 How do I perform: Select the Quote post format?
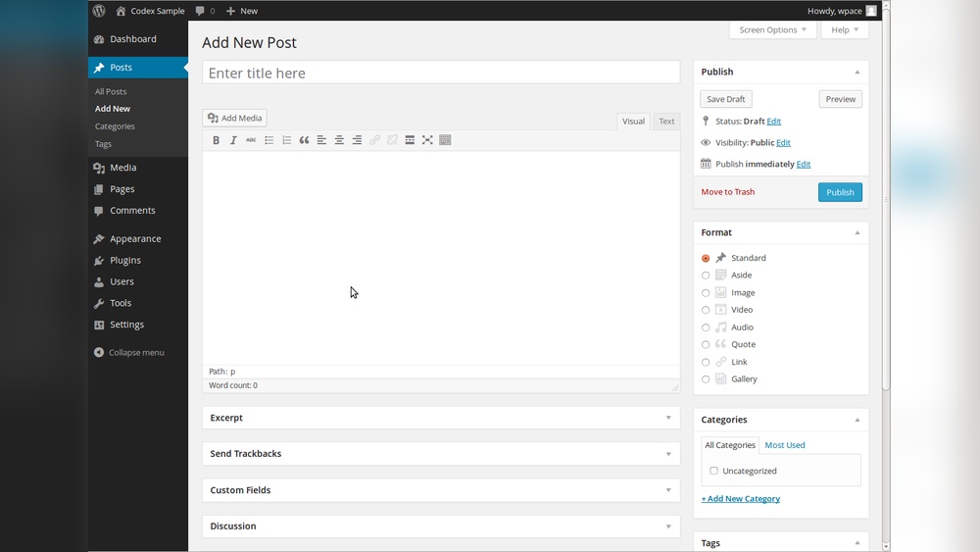click(x=706, y=344)
